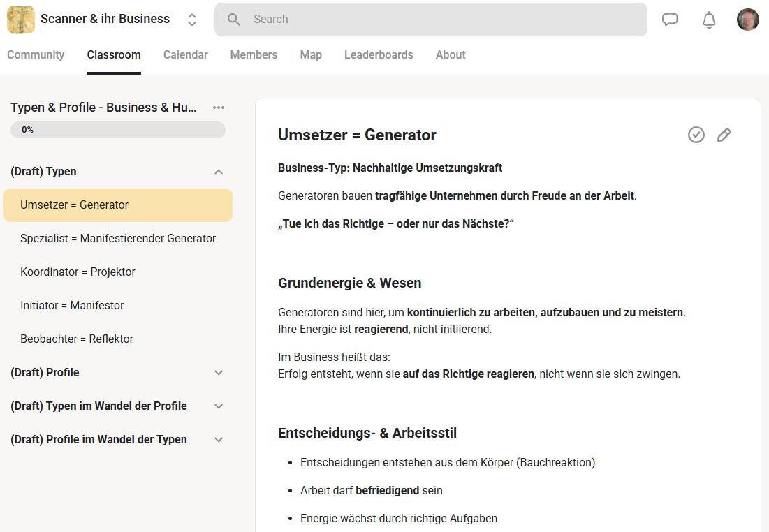
Task: Click the user profile avatar
Action: pyautogui.click(x=747, y=20)
